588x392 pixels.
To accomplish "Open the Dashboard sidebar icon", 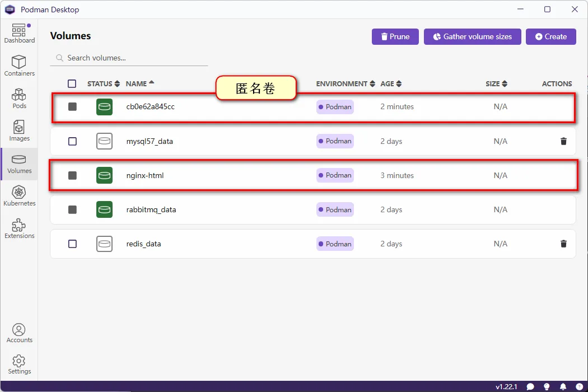I will [19, 34].
